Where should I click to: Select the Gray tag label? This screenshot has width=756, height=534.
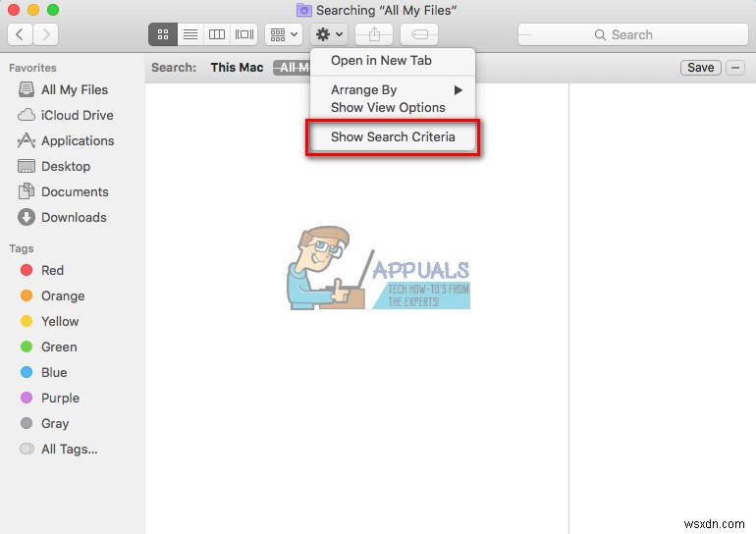pos(55,424)
